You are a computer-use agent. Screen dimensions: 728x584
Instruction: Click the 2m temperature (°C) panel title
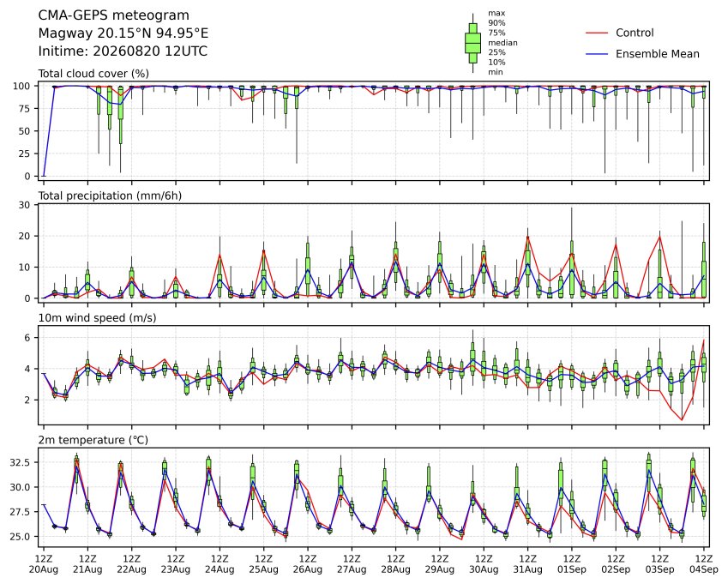(93, 440)
